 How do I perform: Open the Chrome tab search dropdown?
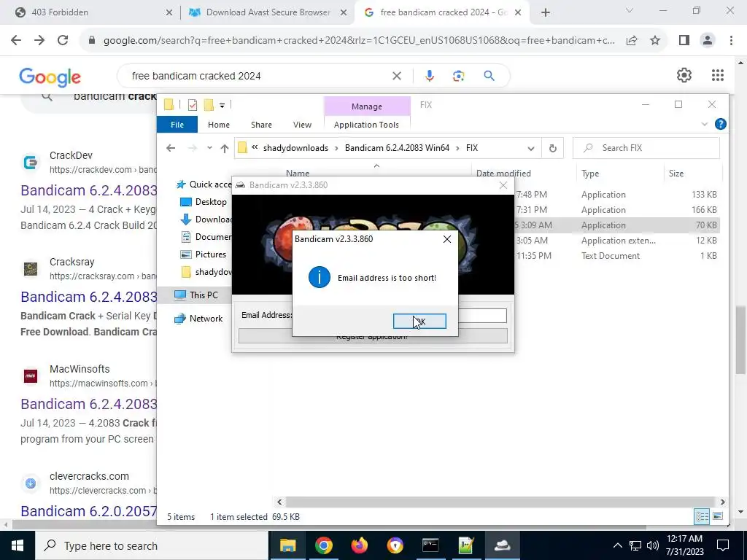pyautogui.click(x=629, y=10)
